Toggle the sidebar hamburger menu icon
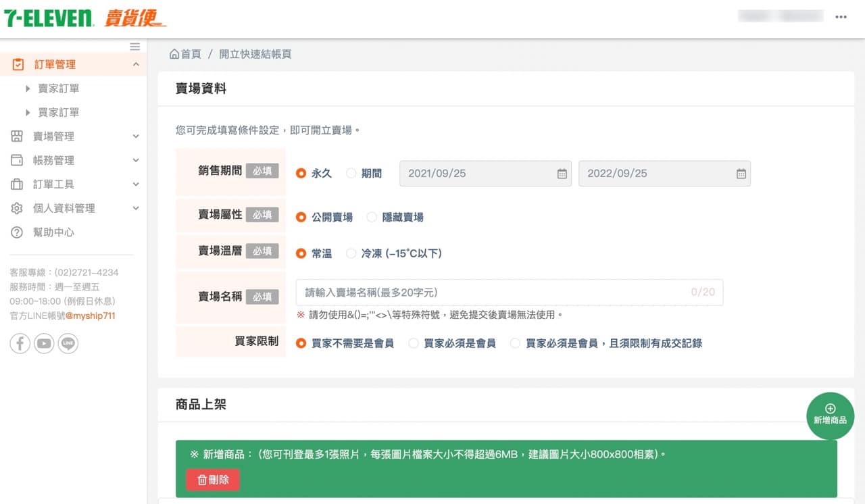 [135, 47]
